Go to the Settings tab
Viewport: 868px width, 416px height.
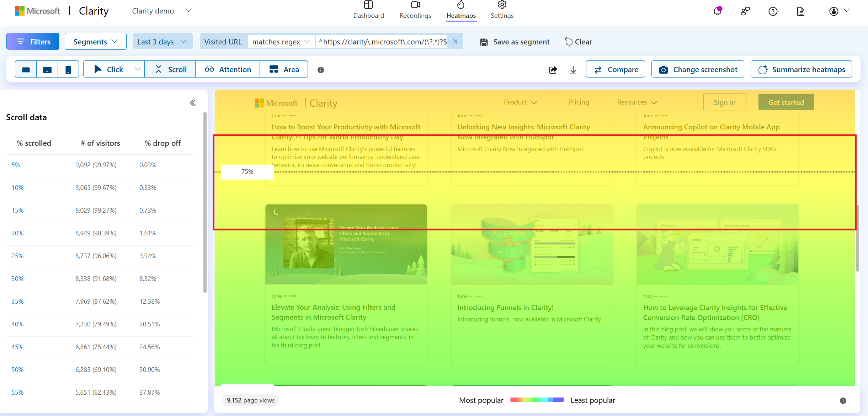[x=502, y=11]
